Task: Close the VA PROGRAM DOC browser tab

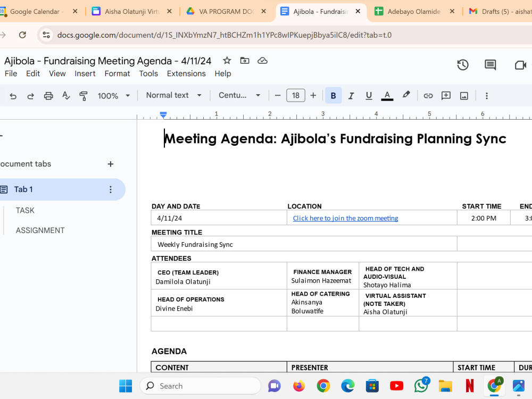Action: [x=263, y=11]
